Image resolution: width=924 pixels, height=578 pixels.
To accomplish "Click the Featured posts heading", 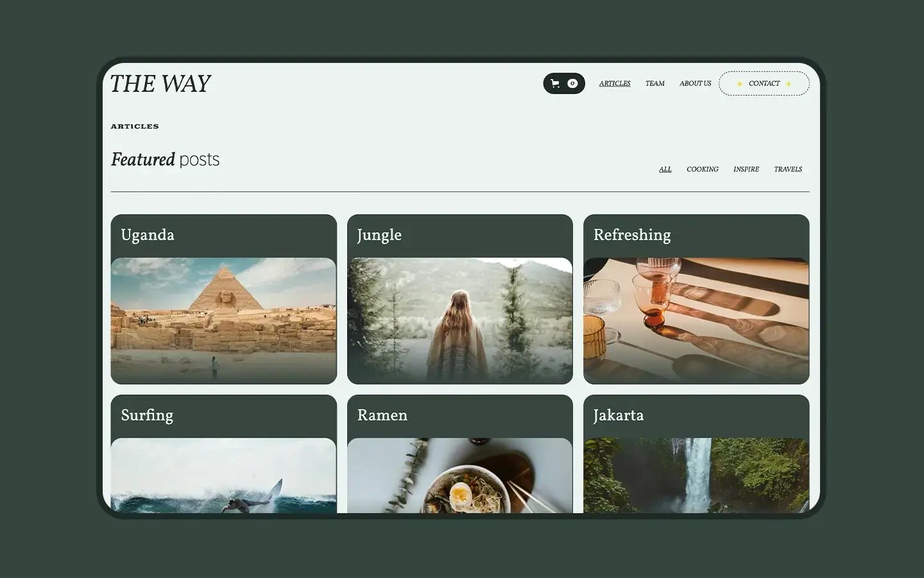I will pos(166,159).
